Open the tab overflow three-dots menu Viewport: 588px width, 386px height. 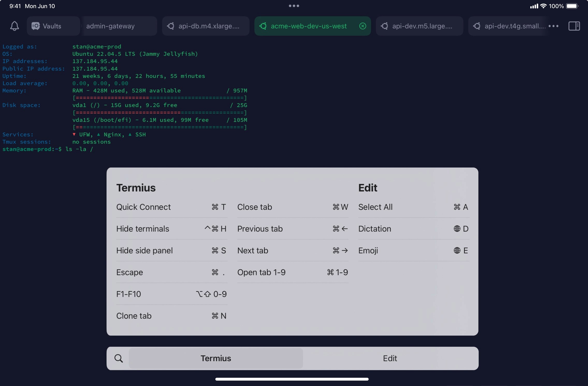[554, 26]
